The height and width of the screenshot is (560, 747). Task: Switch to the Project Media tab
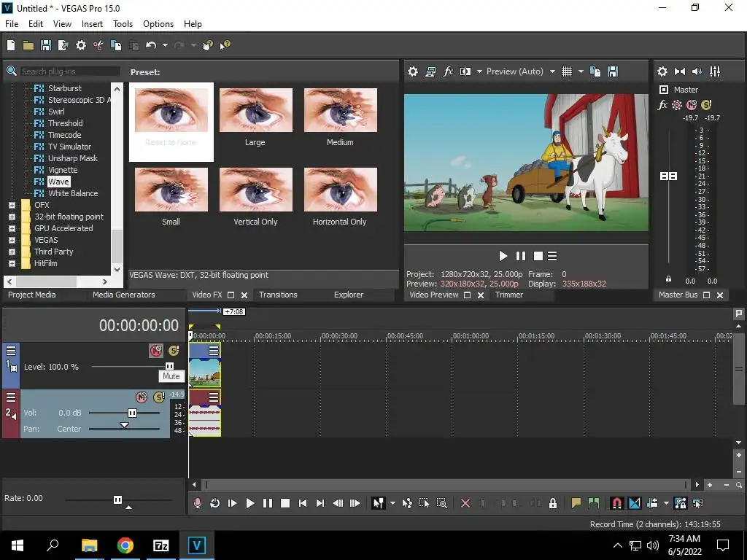click(32, 295)
